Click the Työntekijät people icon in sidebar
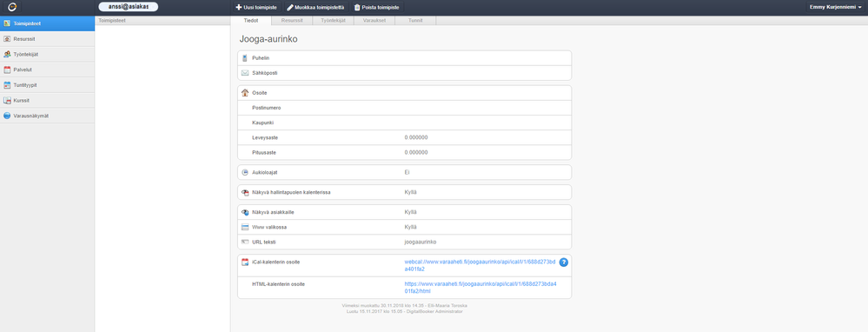The width and height of the screenshot is (868, 332). pos(7,54)
